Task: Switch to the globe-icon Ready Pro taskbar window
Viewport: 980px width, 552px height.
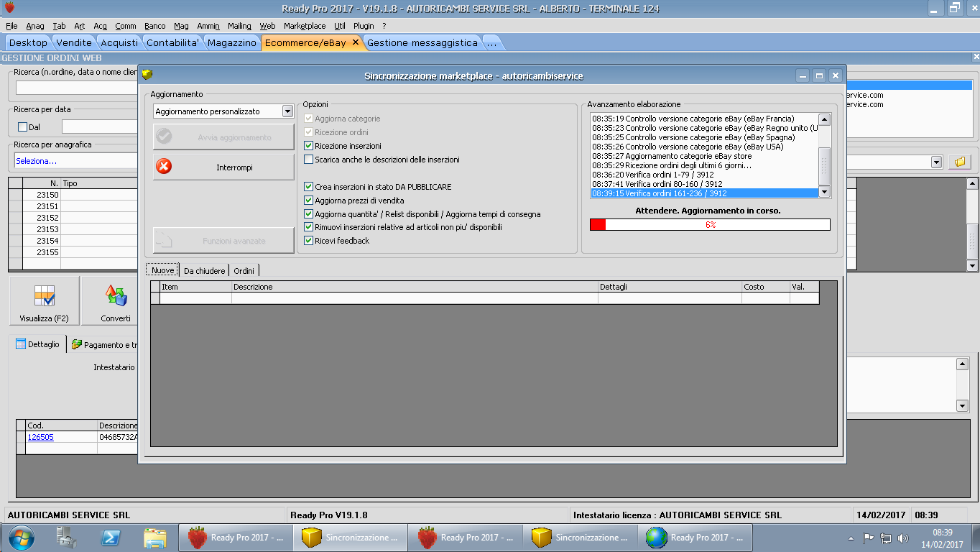Action: tap(695, 538)
